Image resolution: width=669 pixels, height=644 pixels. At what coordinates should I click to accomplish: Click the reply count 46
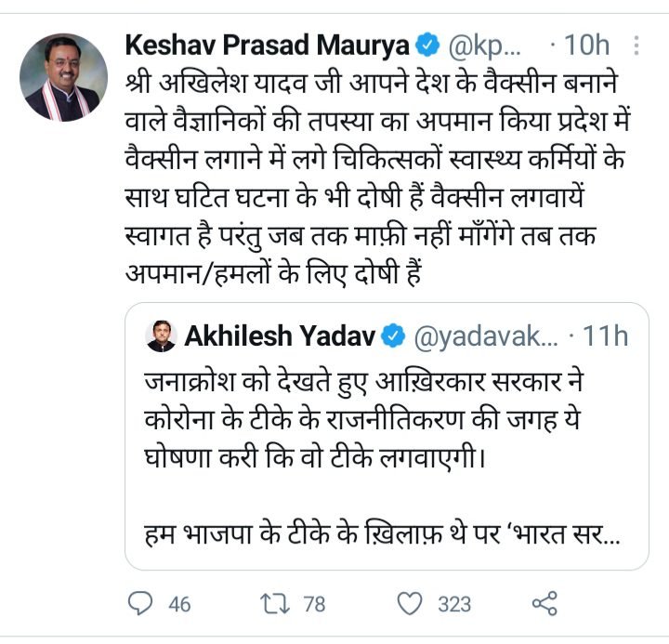coord(179,605)
